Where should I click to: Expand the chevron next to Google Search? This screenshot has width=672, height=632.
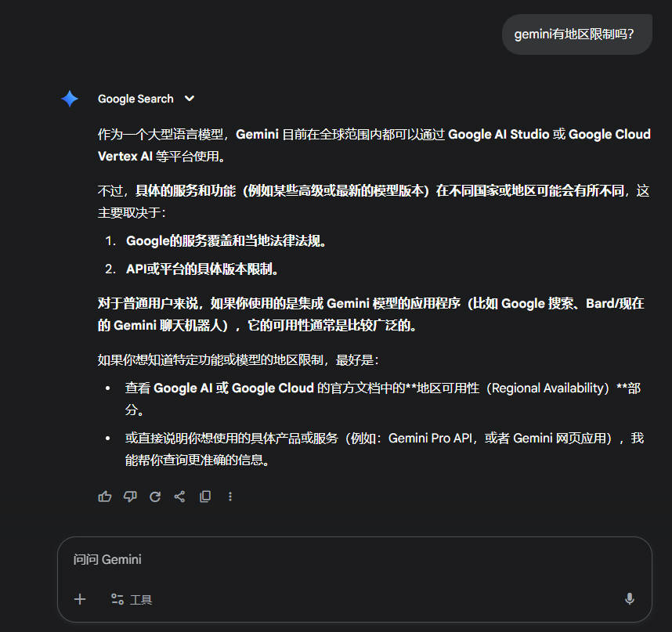click(x=190, y=99)
